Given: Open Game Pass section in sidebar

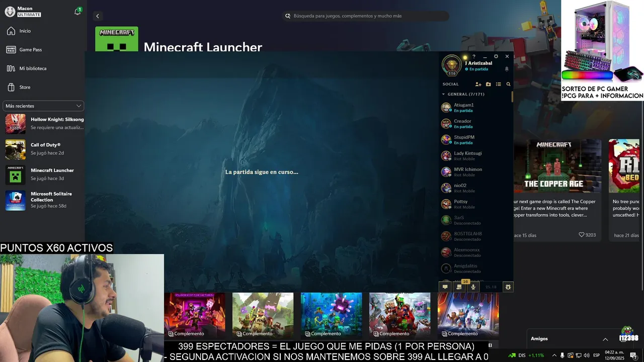Looking at the screenshot, I should point(43,50).
